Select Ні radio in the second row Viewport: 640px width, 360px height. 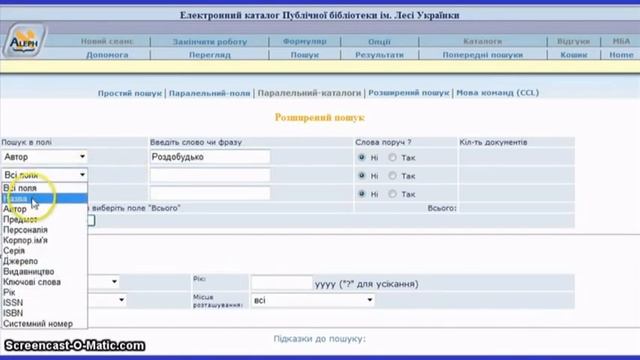pyautogui.click(x=362, y=176)
